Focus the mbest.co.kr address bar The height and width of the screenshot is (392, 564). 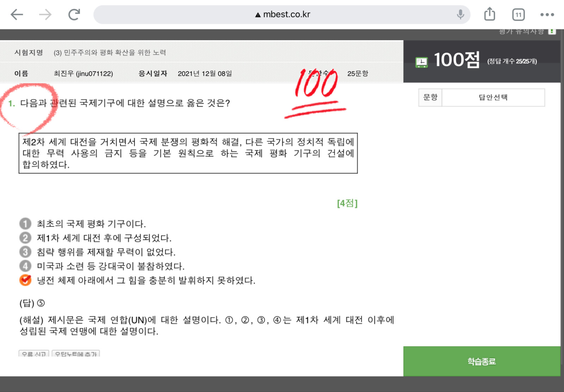tap(282, 14)
